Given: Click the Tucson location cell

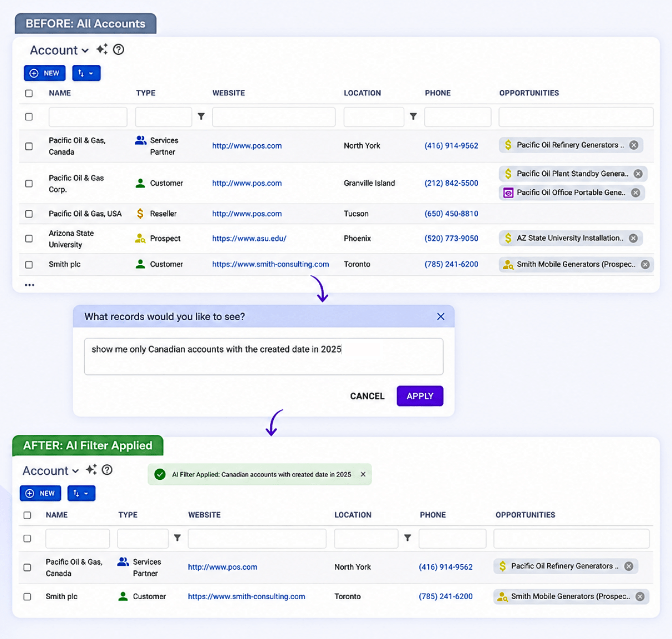Looking at the screenshot, I should pos(356,214).
